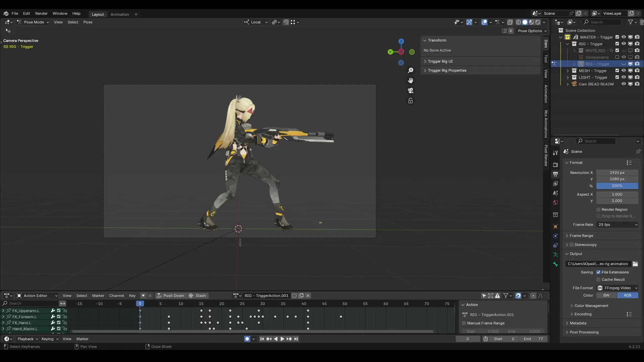Open the Pose Mode dropdown
This screenshot has height=362, width=644.
click(x=33, y=22)
